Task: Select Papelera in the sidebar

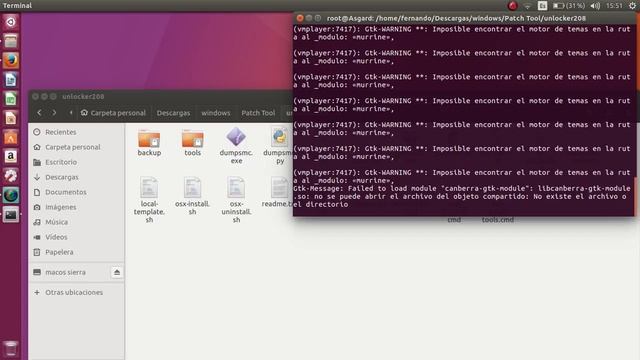Action: pyautogui.click(x=76, y=252)
